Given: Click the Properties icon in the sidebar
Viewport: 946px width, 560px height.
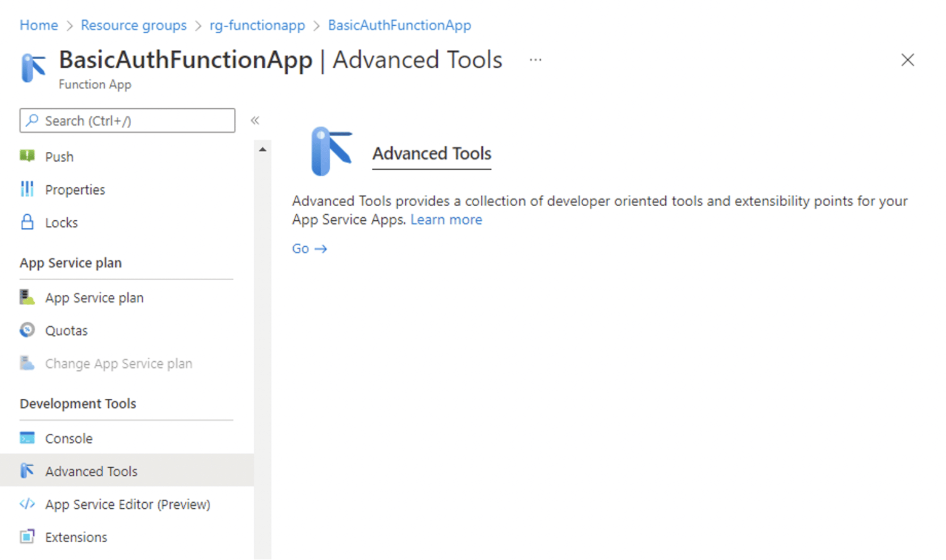Looking at the screenshot, I should 27,189.
